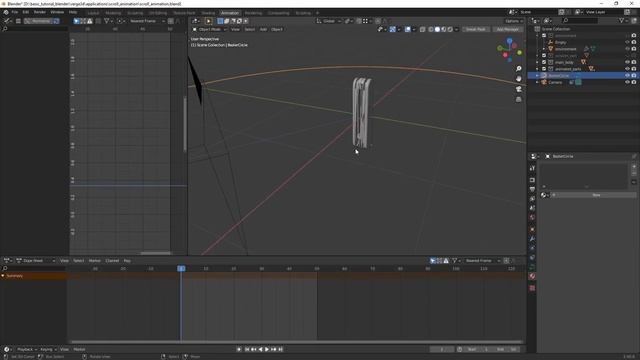Expand the Camera tree item
The image size is (640, 360).
point(537,82)
